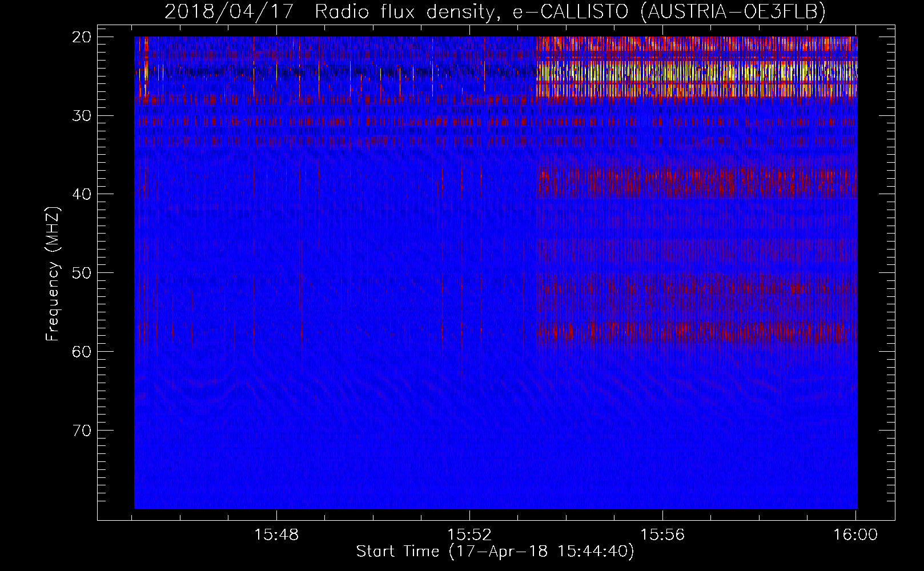Click the 15:48 time tick label

pos(276,535)
